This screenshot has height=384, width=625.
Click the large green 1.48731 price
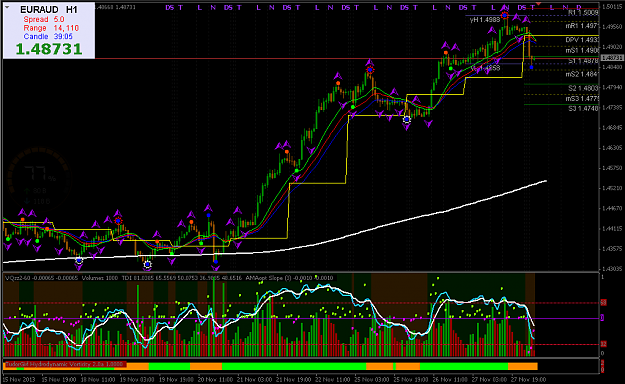[49, 49]
